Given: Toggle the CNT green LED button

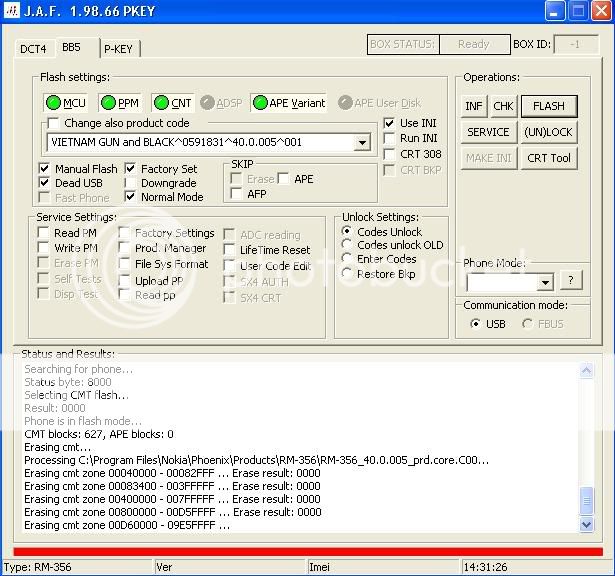Looking at the screenshot, I should (x=161, y=102).
